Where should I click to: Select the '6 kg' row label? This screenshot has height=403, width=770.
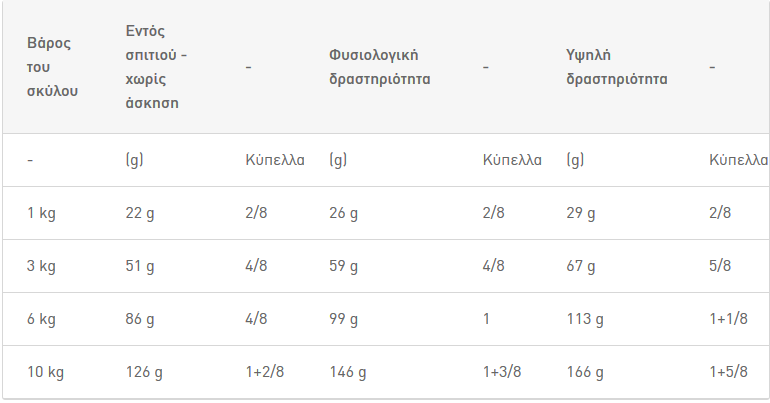tap(41, 319)
